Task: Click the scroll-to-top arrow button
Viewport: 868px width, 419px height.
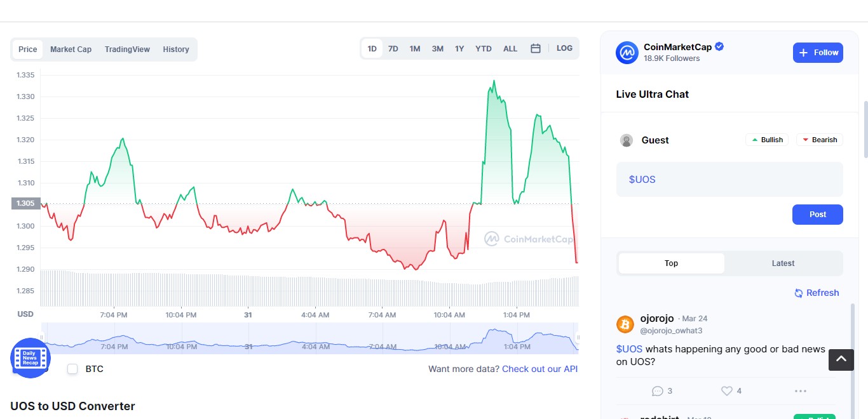Action: point(841,360)
